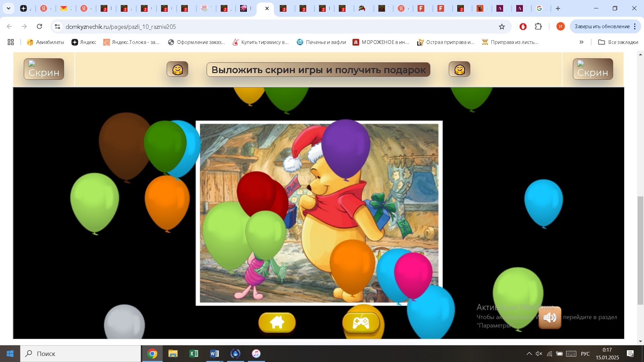Click the hugging emoji right of the banner
Viewport: 644px width, 362px height.
tap(460, 69)
